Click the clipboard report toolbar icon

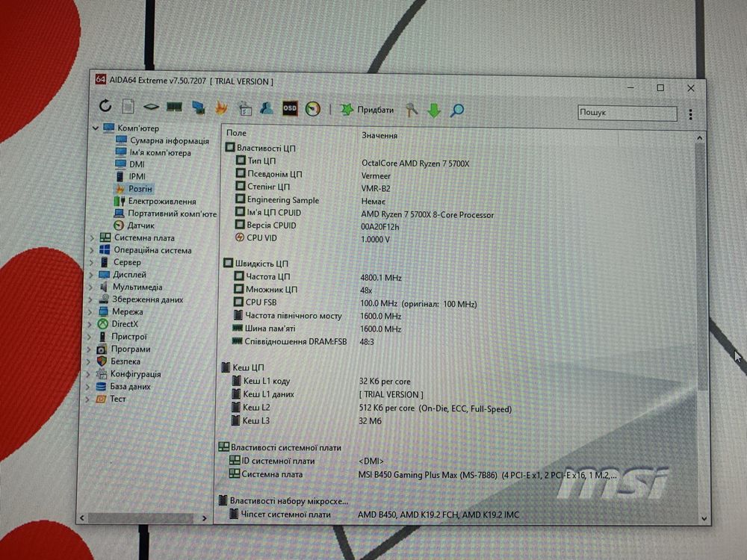tap(245, 108)
